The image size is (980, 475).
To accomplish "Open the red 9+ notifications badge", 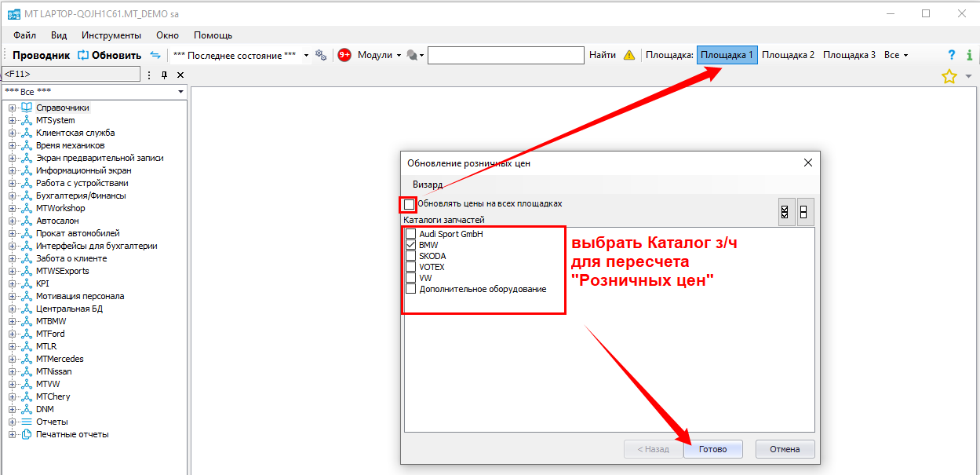I will [344, 55].
